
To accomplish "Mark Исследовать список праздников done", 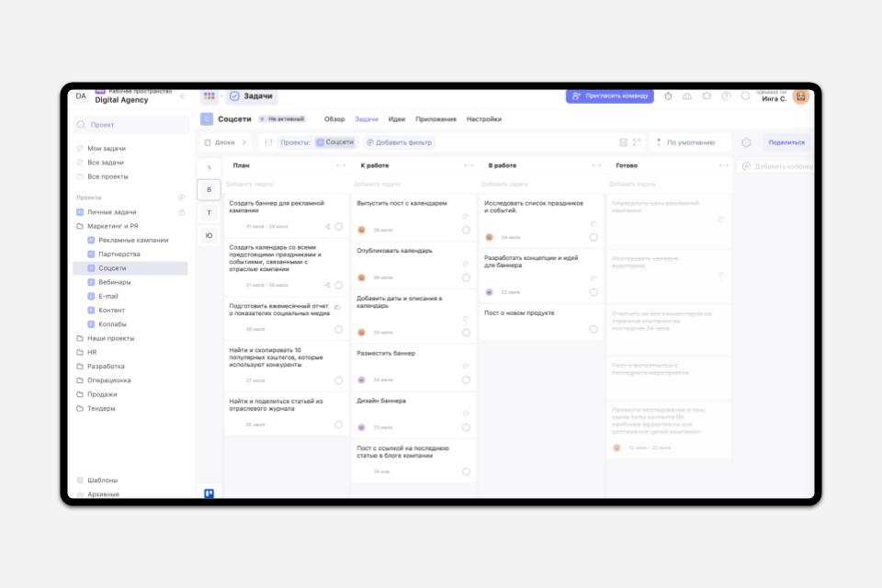I will tap(594, 237).
